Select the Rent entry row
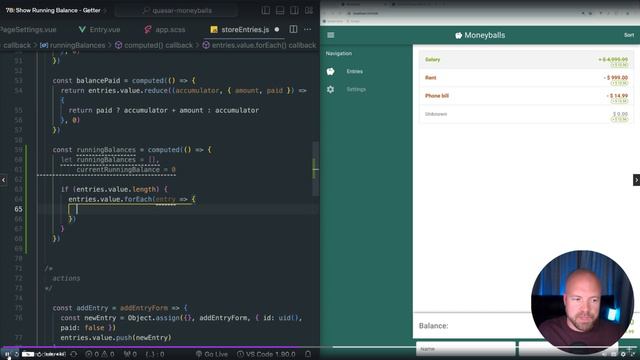 pyautogui.click(x=526, y=78)
